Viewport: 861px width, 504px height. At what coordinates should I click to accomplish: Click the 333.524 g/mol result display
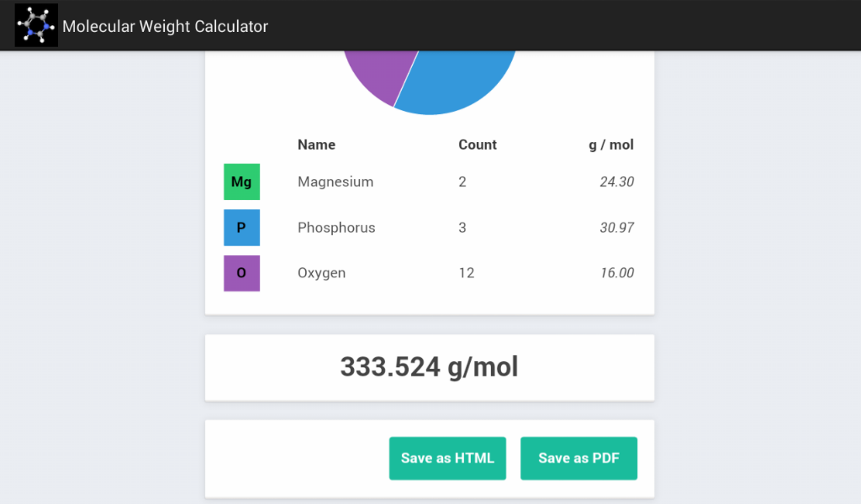(429, 367)
